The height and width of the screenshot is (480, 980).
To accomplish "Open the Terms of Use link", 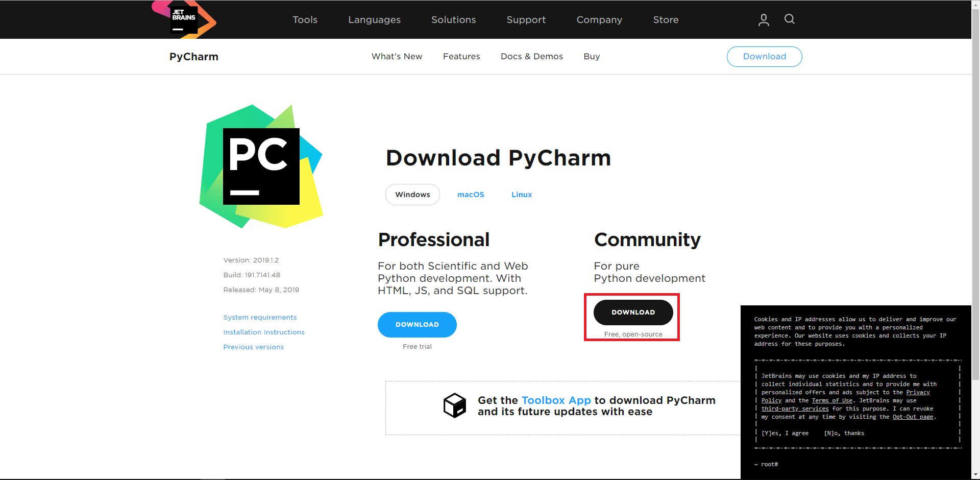I will (832, 400).
